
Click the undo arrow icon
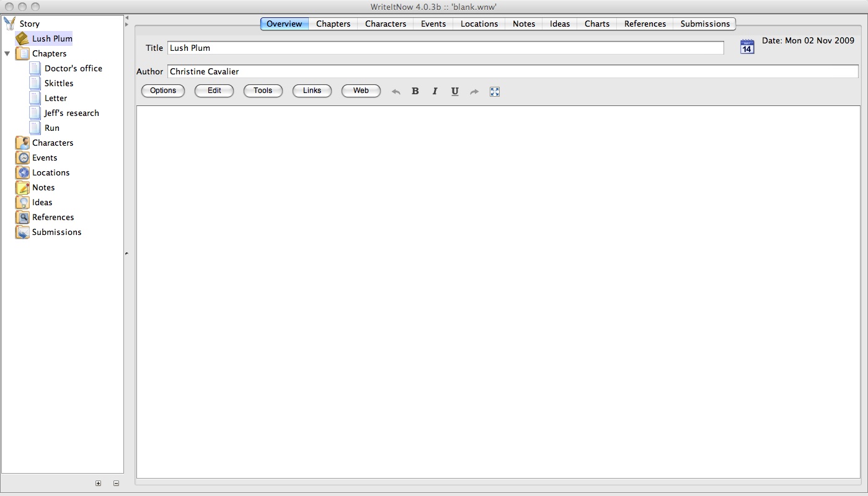click(x=396, y=92)
